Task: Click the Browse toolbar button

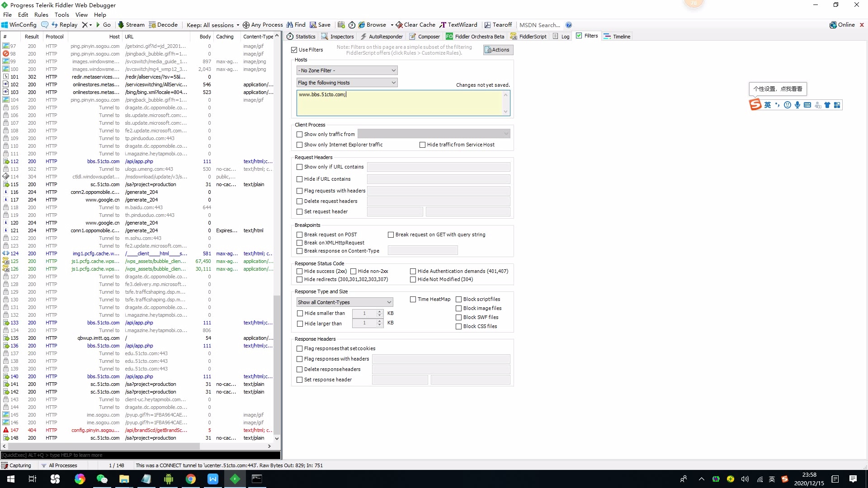Action: point(372,25)
